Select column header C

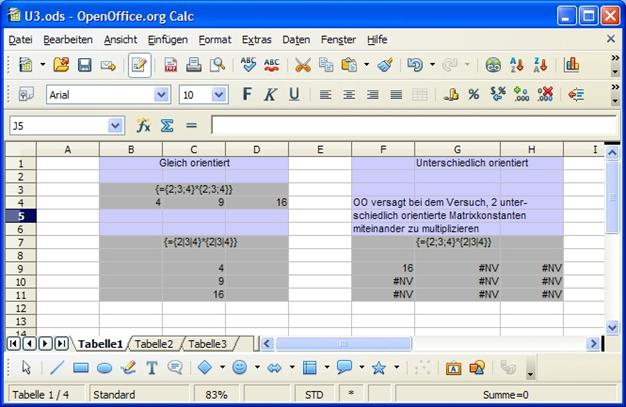(193, 150)
